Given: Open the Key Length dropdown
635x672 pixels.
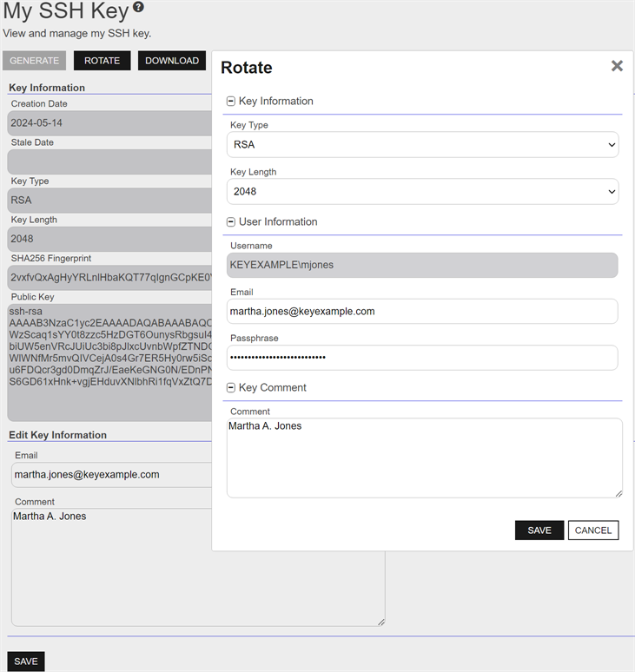Looking at the screenshot, I should pos(422,192).
